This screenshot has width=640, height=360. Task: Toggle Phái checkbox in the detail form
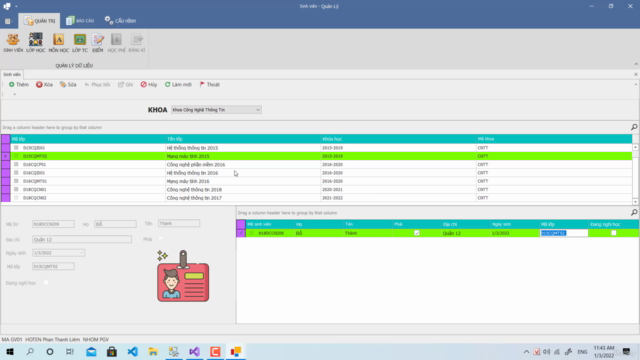[162, 239]
